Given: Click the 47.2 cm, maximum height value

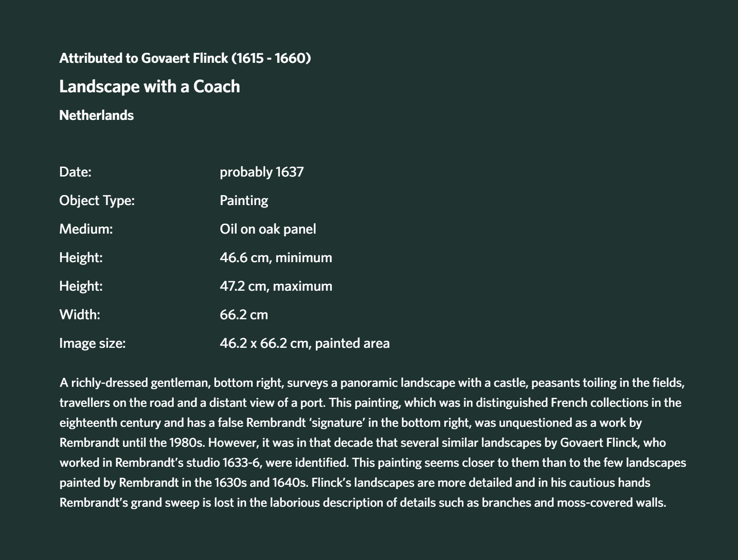Looking at the screenshot, I should [276, 286].
